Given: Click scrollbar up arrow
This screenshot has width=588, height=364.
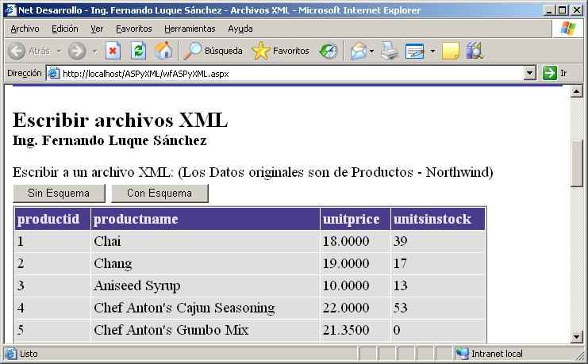Looking at the screenshot, I should [576, 91].
